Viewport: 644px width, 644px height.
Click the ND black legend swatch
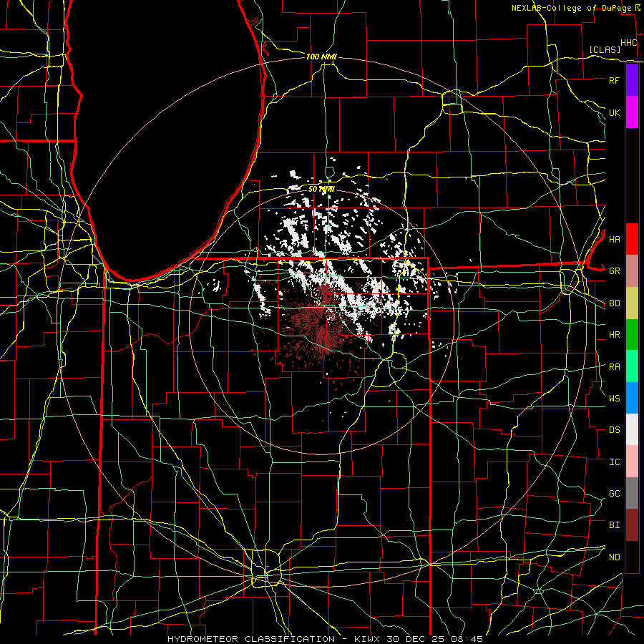(x=632, y=557)
